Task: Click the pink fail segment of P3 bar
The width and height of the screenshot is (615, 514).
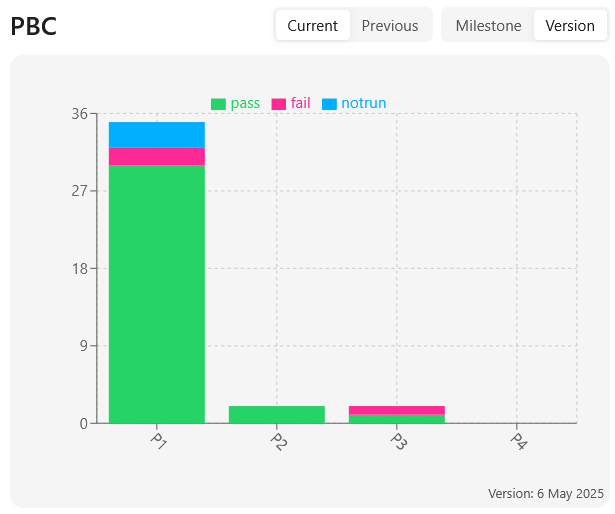Action: (397, 410)
